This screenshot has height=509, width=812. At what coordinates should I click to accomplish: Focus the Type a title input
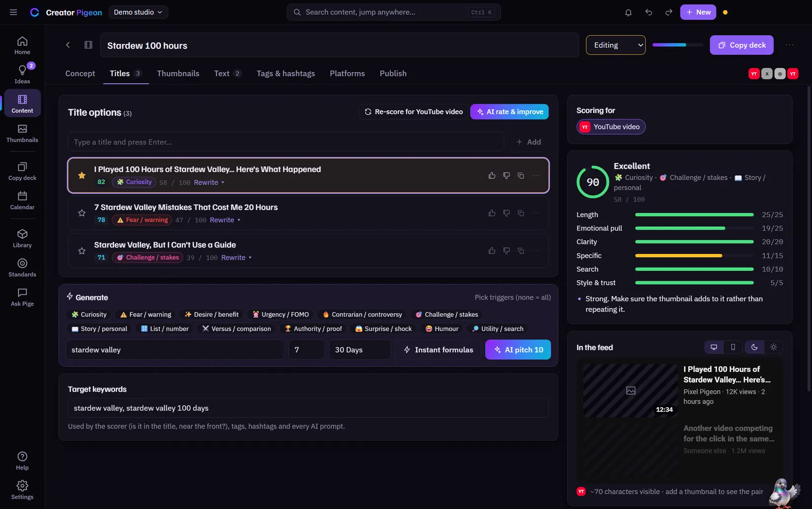point(286,142)
